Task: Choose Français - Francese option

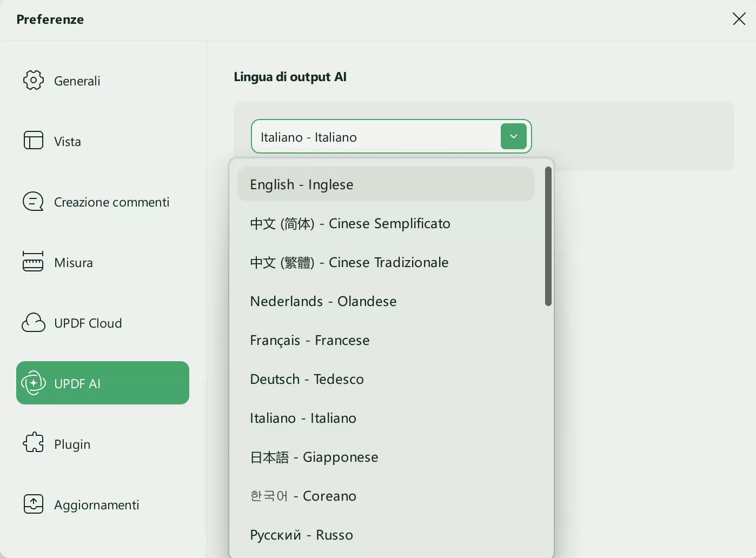Action: (386, 340)
